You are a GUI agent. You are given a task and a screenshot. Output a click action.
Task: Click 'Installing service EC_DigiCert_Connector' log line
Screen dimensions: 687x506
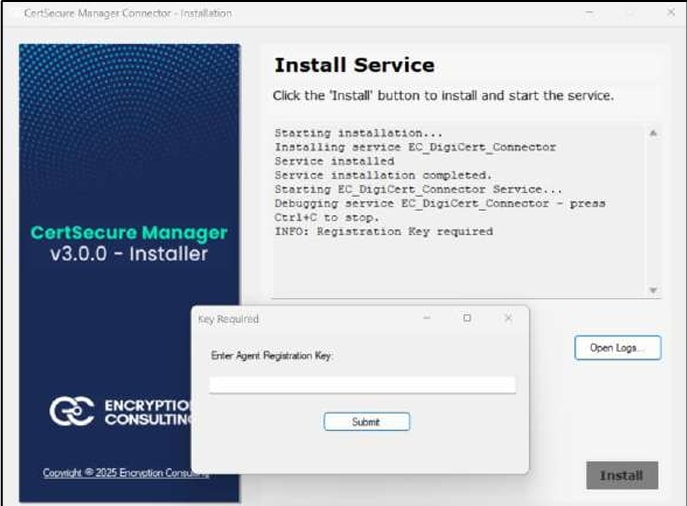(x=415, y=147)
